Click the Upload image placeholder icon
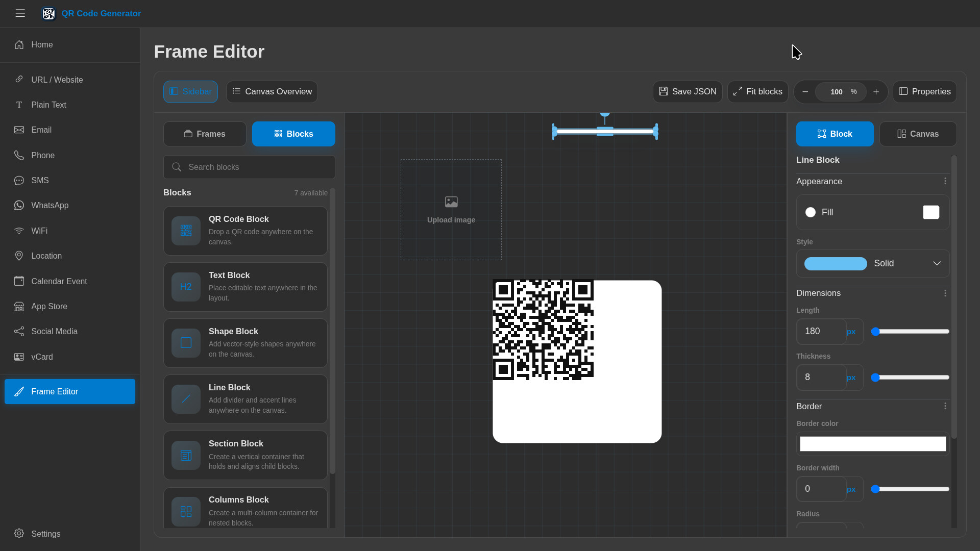 click(x=451, y=202)
